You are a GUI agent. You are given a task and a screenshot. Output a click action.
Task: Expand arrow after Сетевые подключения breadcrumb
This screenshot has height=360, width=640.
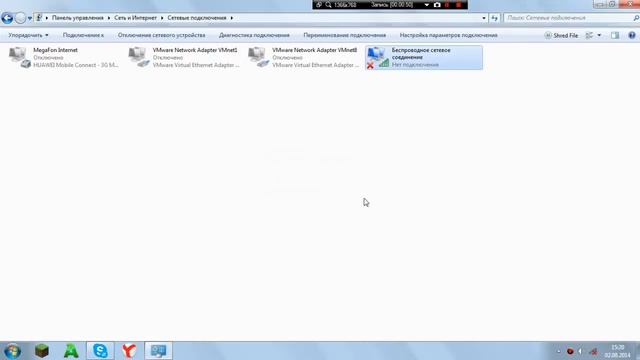(x=231, y=18)
